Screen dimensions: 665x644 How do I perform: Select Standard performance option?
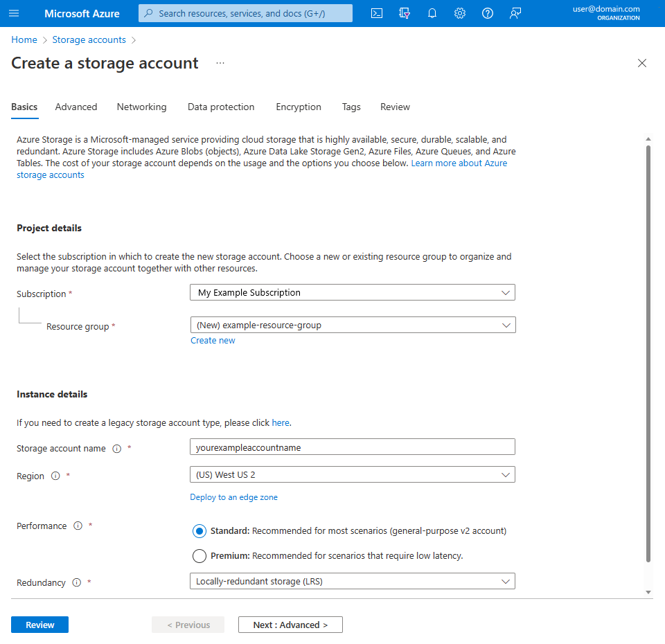pos(199,531)
